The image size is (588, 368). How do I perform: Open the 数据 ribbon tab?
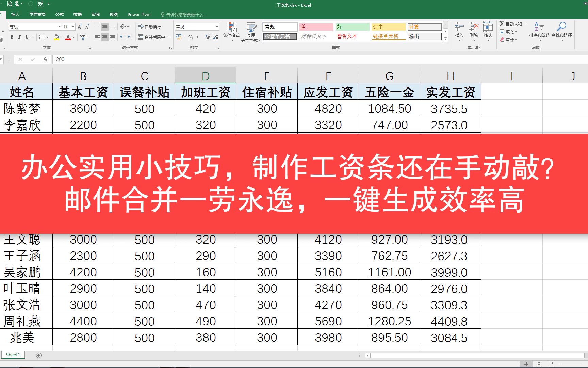[78, 15]
